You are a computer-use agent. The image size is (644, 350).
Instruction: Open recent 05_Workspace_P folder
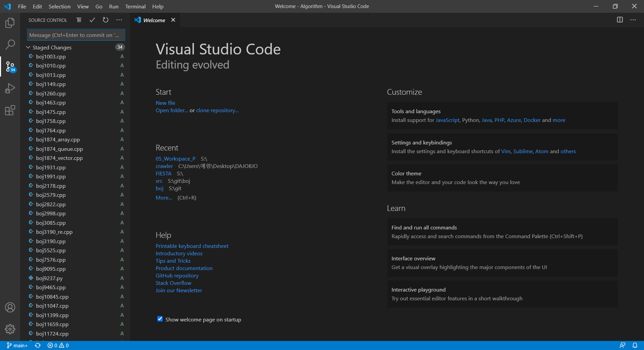pos(175,159)
